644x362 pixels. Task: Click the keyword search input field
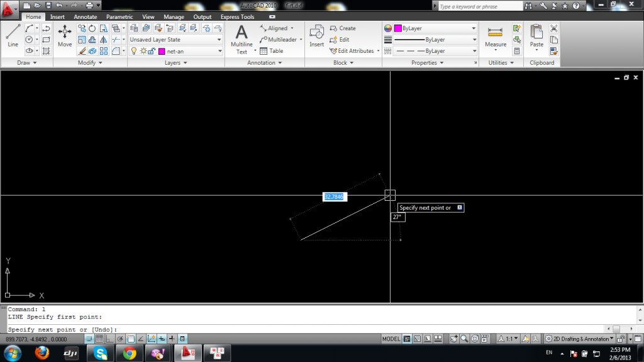pyautogui.click(x=480, y=6)
